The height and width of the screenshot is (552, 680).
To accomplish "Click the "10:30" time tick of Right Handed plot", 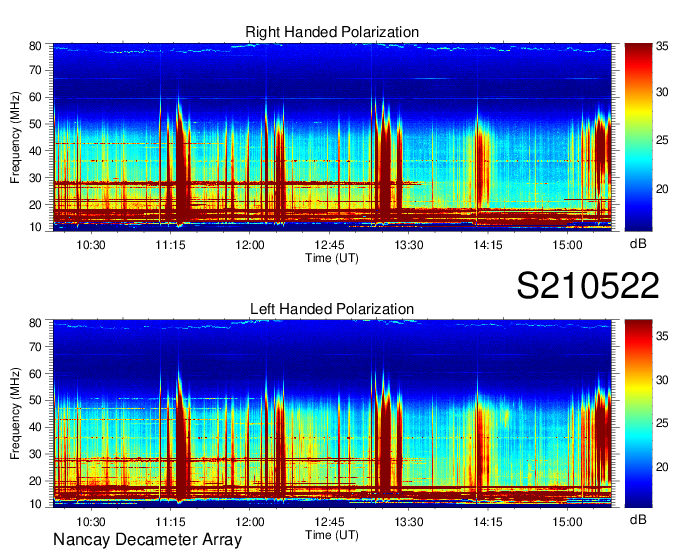I will pyautogui.click(x=91, y=245).
